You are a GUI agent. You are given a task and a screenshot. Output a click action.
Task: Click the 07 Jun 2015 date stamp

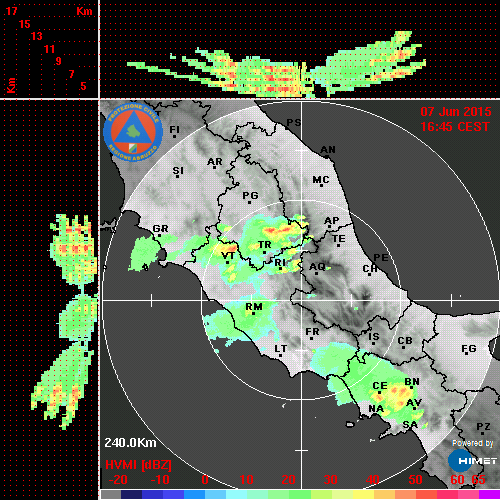[456, 112]
